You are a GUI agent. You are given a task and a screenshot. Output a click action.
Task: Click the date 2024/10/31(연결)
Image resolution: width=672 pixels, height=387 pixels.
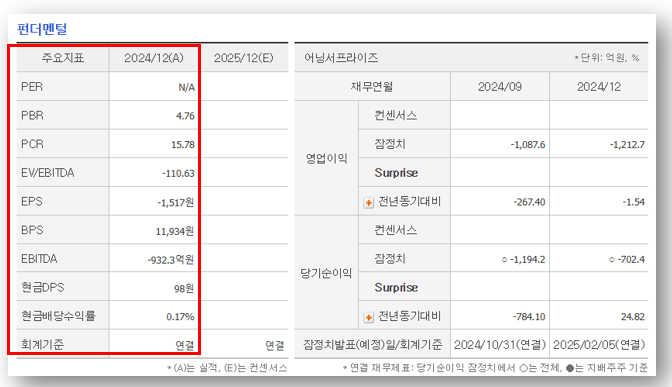point(500,345)
